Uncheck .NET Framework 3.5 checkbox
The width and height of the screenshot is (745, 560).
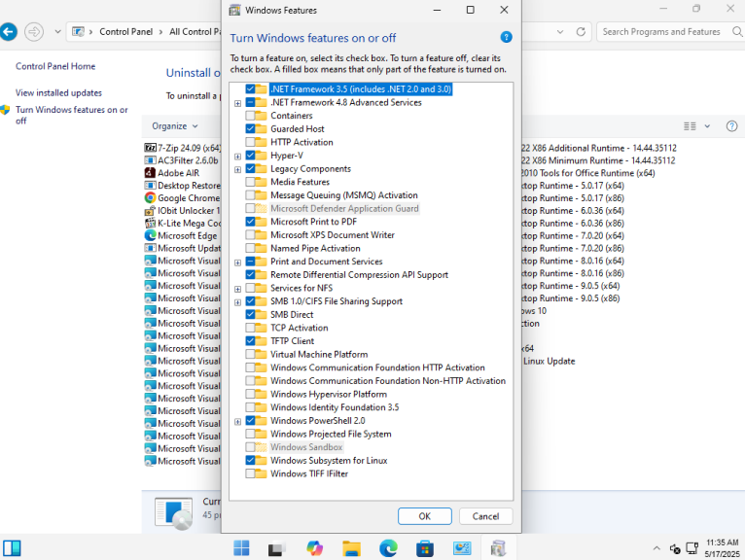tap(250, 88)
